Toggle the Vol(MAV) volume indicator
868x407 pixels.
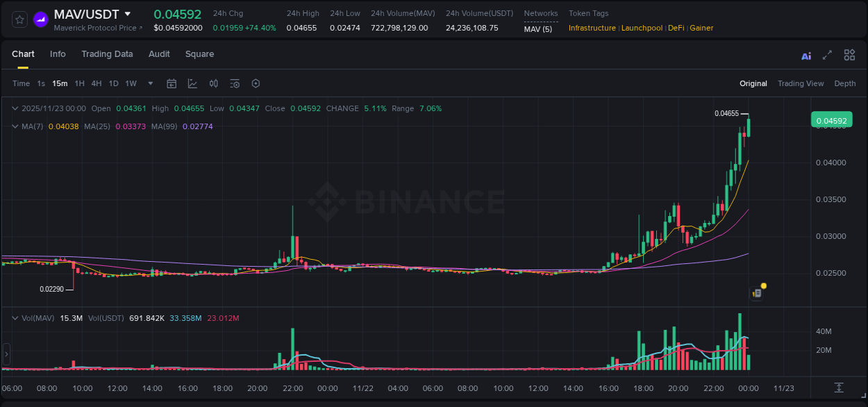(x=36, y=318)
